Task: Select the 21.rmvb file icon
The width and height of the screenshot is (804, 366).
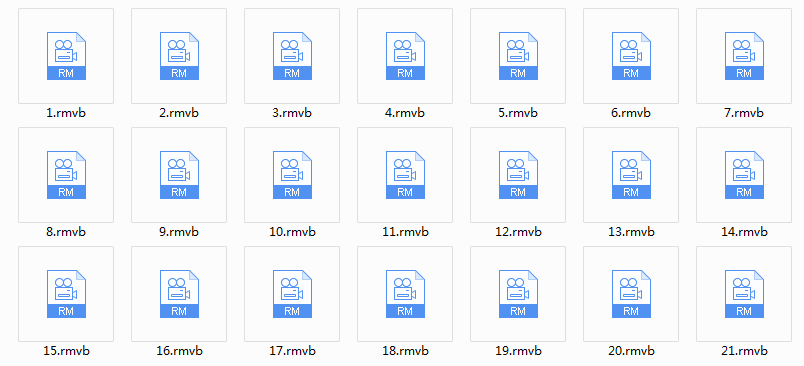Action: click(x=744, y=294)
